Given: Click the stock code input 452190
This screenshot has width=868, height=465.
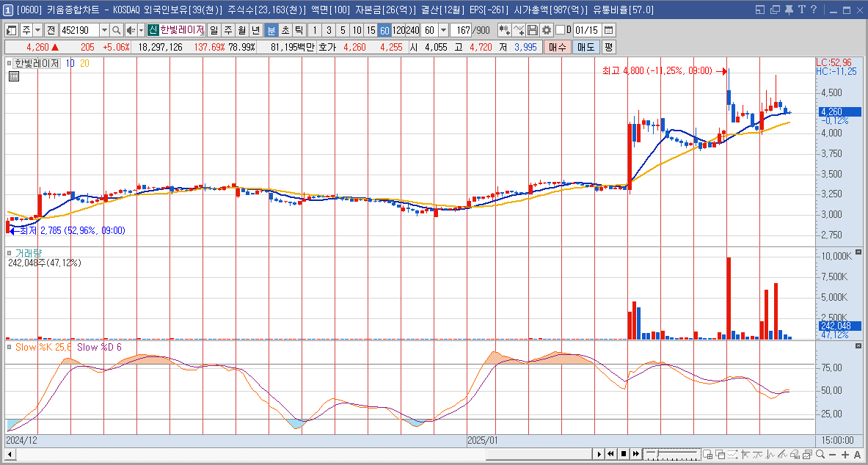Looking at the screenshot, I should 79,30.
